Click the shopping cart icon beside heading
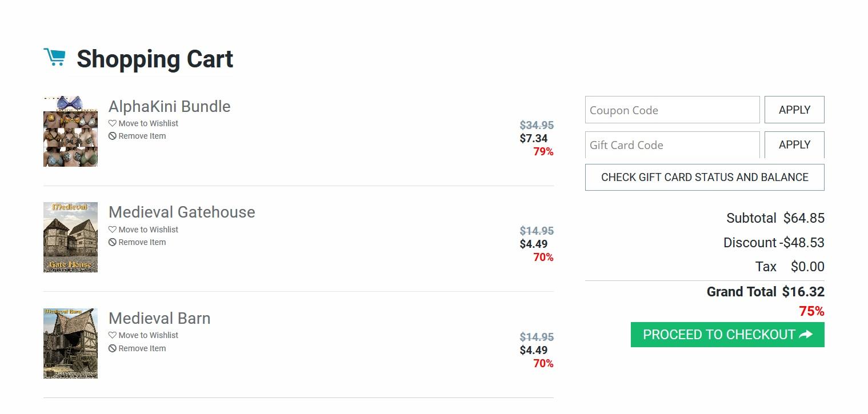 pyautogui.click(x=54, y=57)
